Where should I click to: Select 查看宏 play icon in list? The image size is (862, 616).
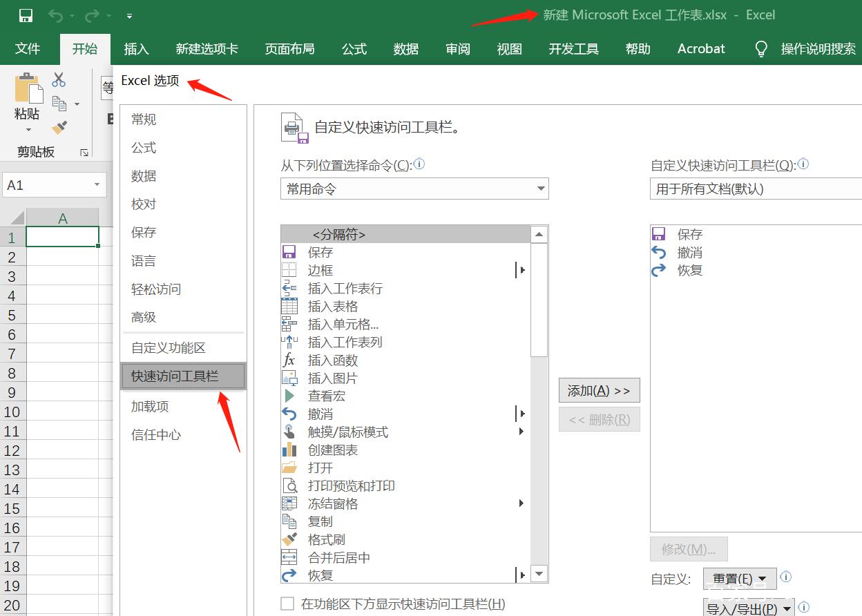289,396
